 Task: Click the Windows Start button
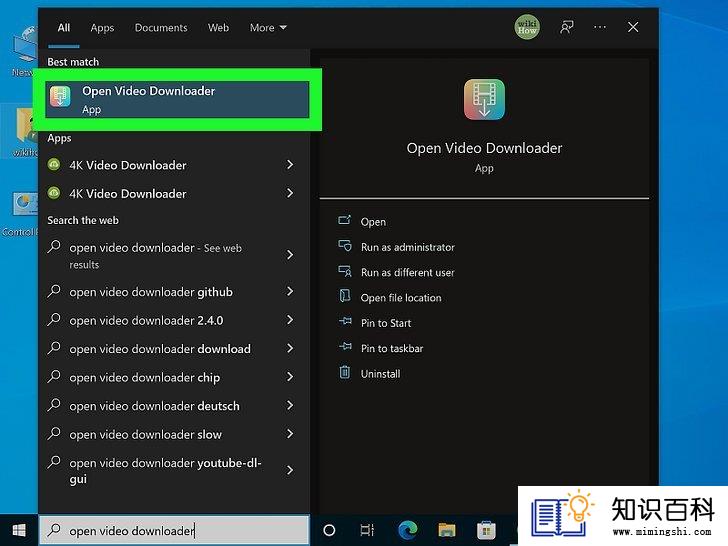[x=19, y=530]
